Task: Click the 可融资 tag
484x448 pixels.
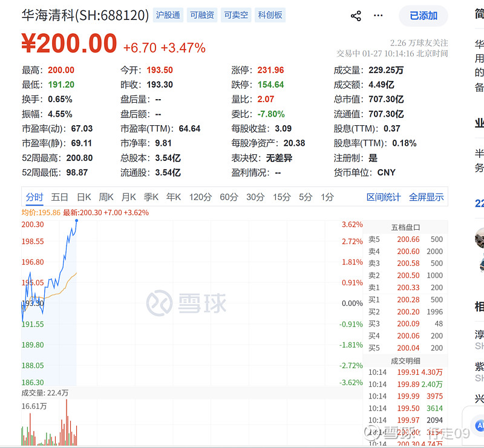Action: pyautogui.click(x=202, y=15)
